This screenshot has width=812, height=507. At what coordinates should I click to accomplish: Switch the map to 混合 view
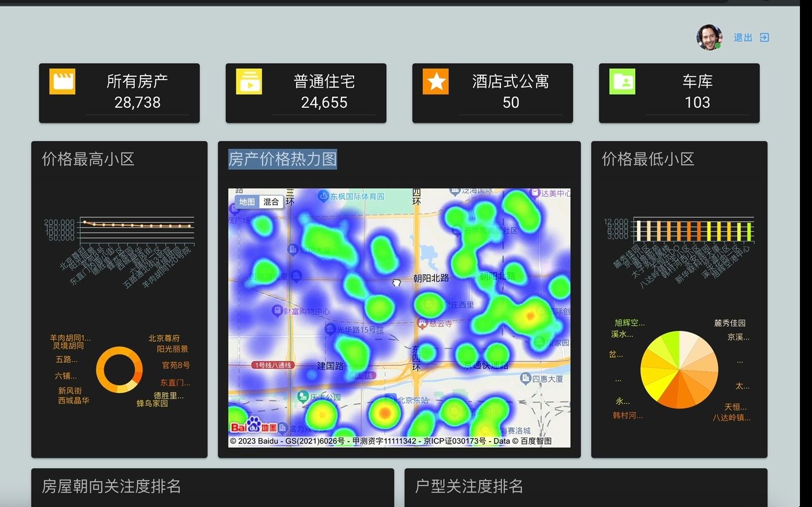click(x=271, y=201)
